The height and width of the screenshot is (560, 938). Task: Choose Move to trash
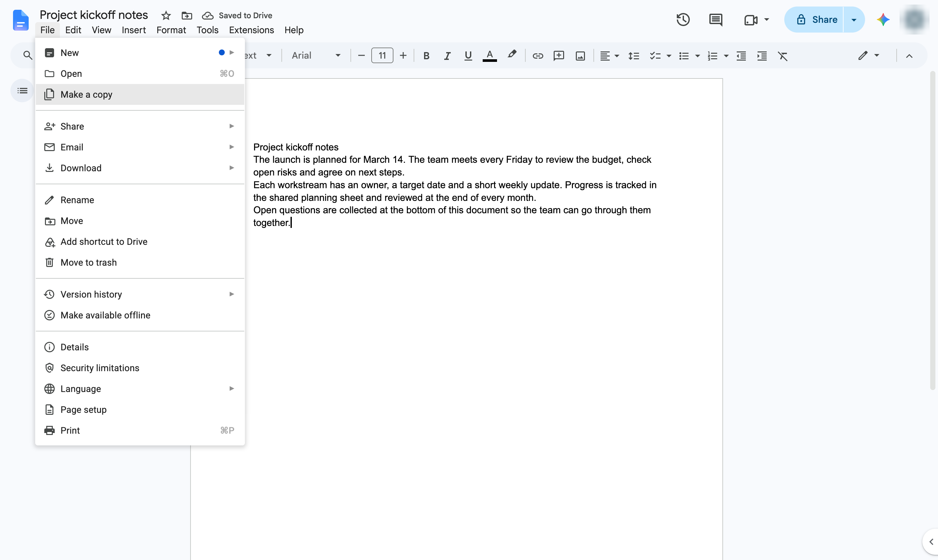[140, 262]
